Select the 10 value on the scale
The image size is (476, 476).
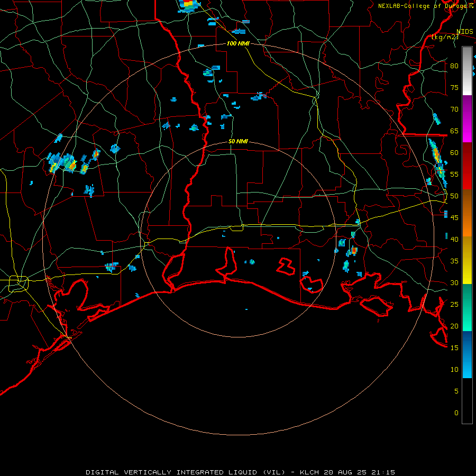454,370
